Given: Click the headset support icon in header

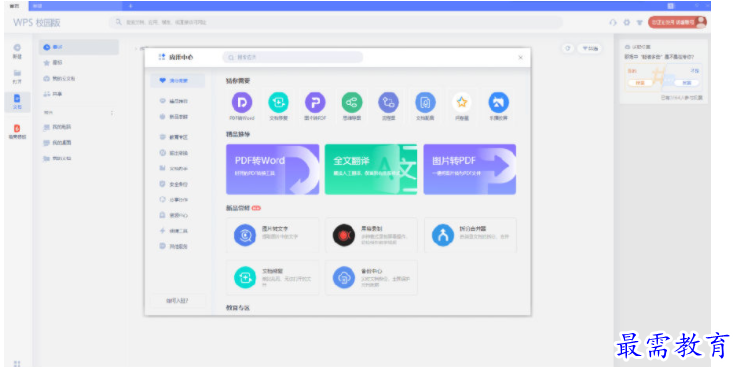Looking at the screenshot, I should (x=613, y=22).
